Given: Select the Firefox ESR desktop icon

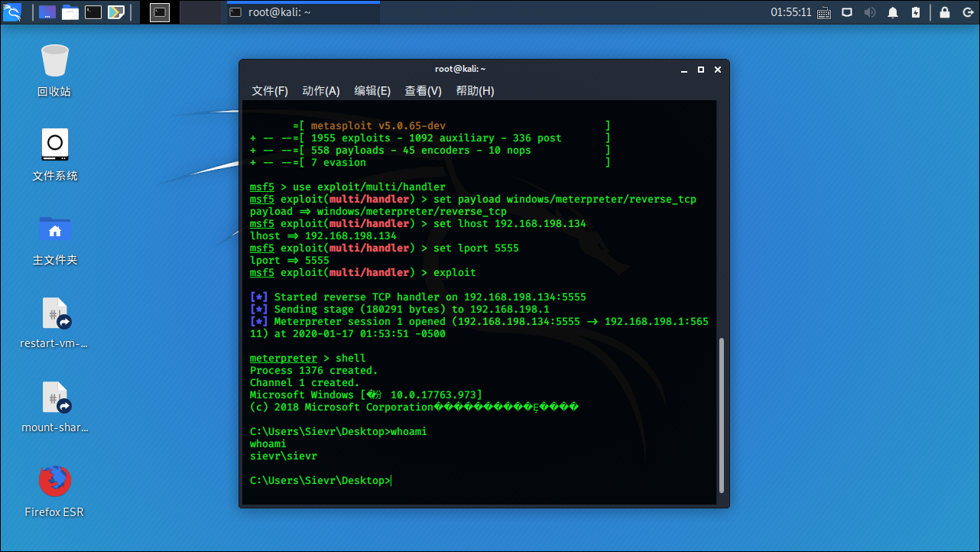Looking at the screenshot, I should [x=54, y=491].
